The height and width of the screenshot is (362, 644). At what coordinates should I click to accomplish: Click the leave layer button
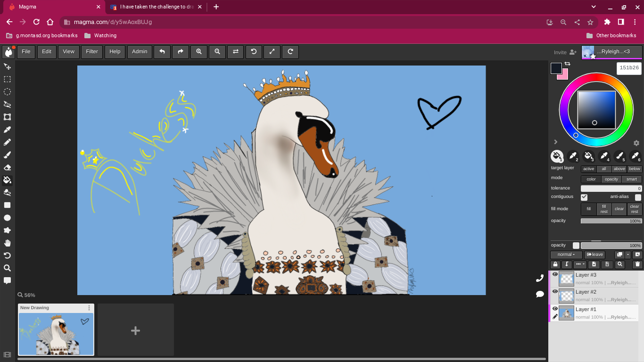point(594,255)
